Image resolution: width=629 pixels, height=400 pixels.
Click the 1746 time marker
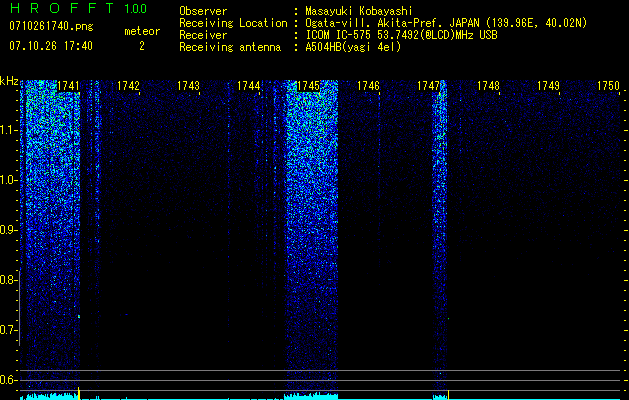pyautogui.click(x=368, y=86)
